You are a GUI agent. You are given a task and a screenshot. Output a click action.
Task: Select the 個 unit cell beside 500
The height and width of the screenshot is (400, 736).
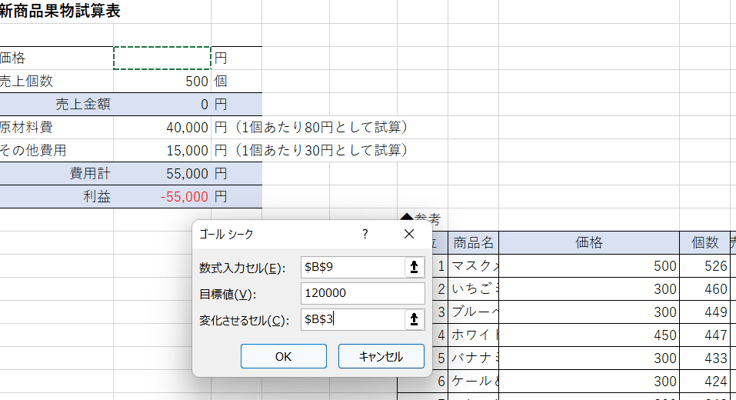pyautogui.click(x=237, y=81)
